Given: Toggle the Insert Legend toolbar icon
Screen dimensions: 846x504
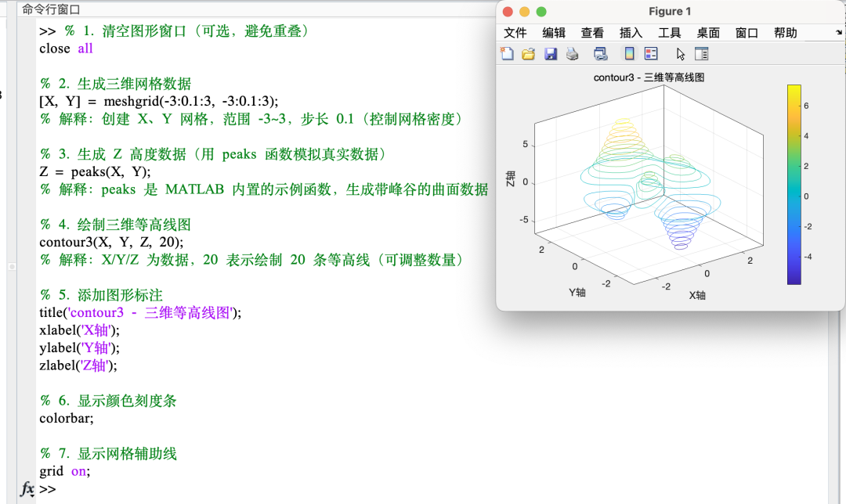Looking at the screenshot, I should click(x=651, y=53).
